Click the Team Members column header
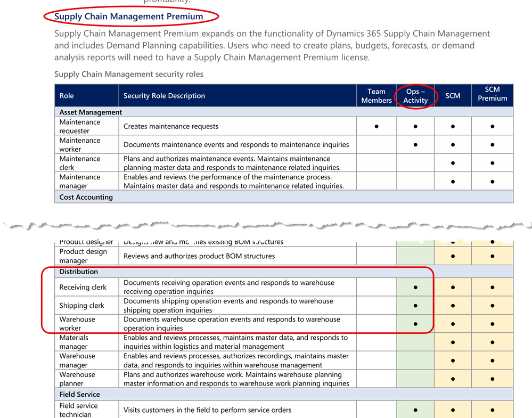The width and height of the screenshot is (532, 418). (377, 96)
